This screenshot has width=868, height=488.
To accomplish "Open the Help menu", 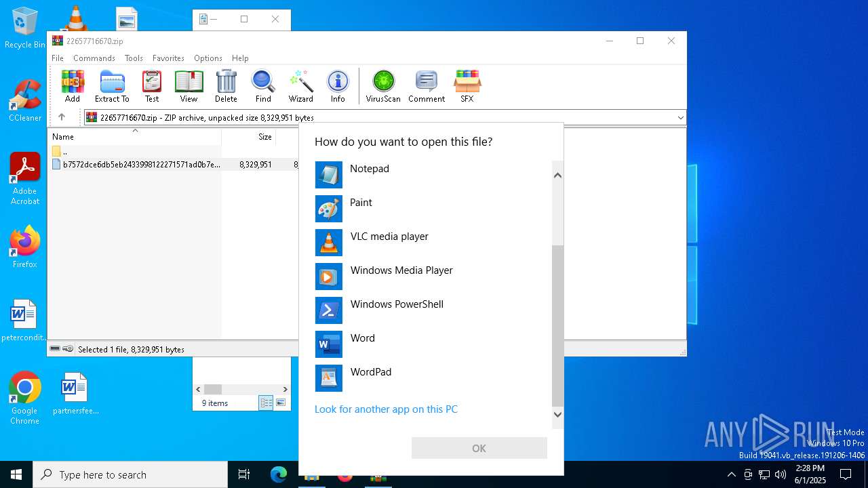I will click(240, 58).
